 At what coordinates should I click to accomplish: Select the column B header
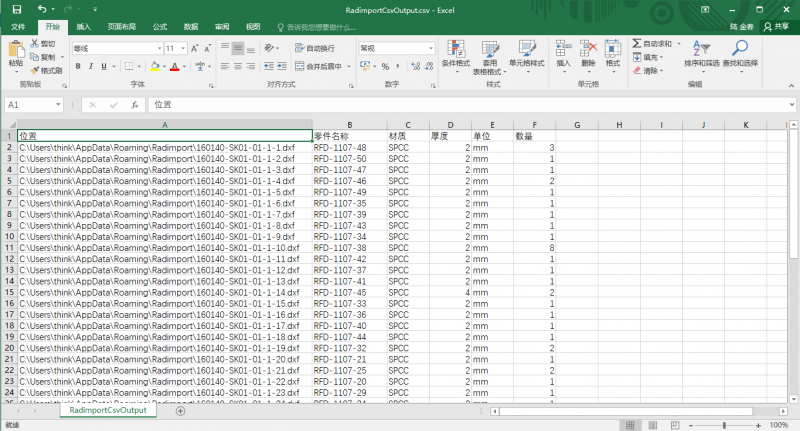[349, 124]
